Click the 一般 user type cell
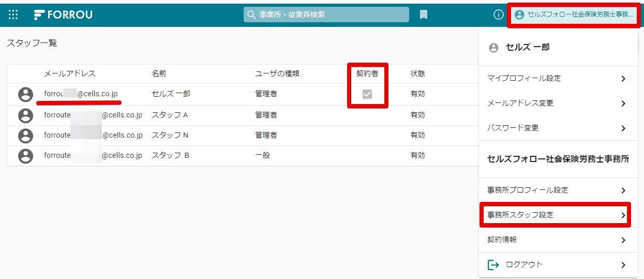The width and height of the screenshot is (644, 279). point(262,155)
